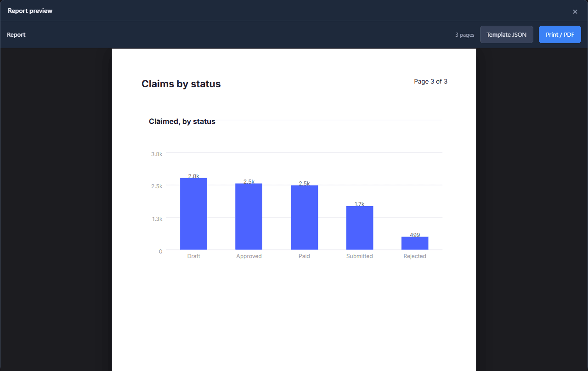Select the Approved bar in the chart

coord(249,217)
